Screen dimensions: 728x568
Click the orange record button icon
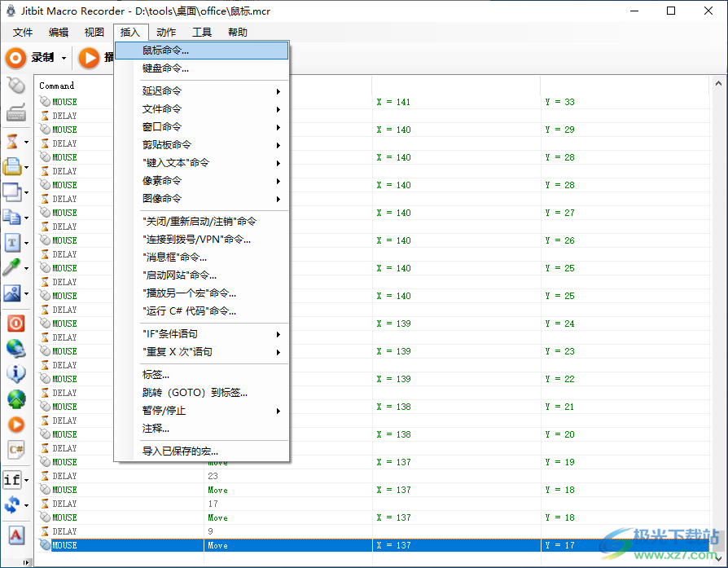tap(15, 58)
